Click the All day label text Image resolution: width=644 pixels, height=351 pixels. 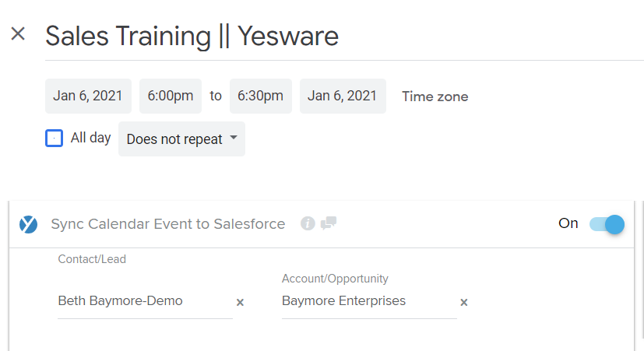coord(91,138)
